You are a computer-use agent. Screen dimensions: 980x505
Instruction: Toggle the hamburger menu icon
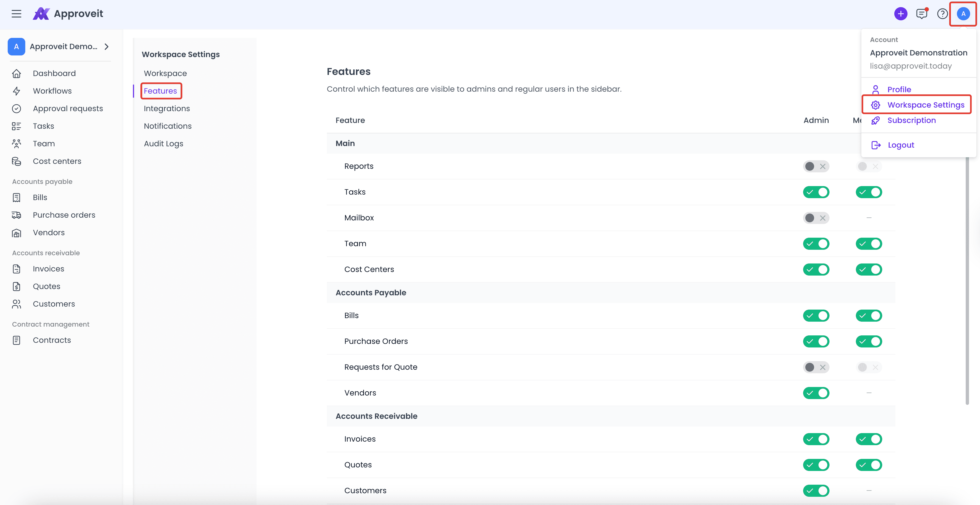coord(16,14)
